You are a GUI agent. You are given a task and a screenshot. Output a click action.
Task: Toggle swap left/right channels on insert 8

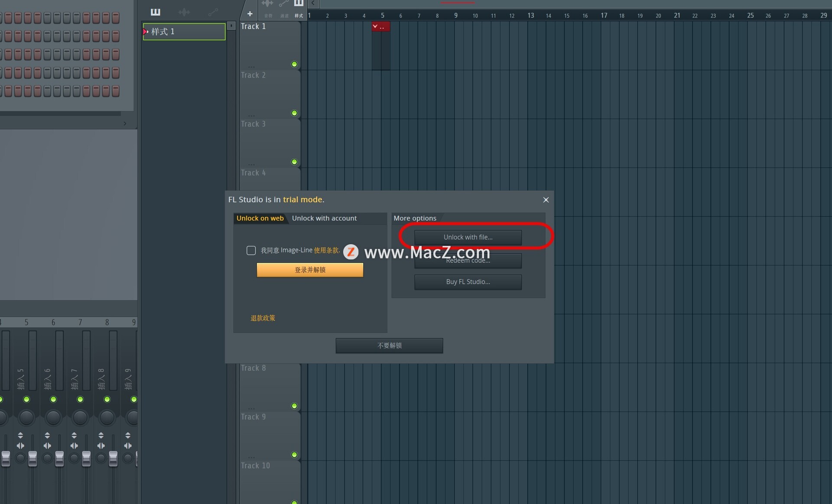point(101,446)
